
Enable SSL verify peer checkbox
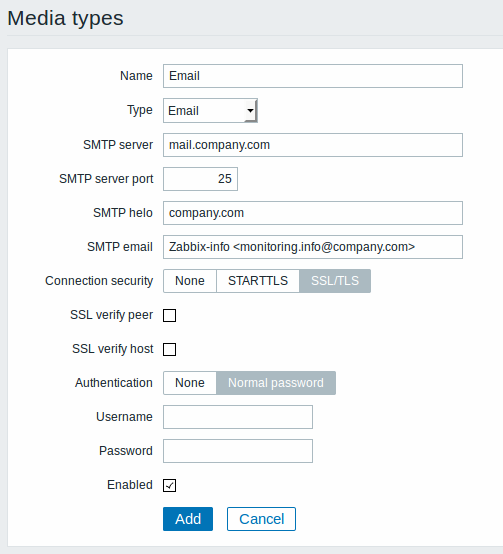(x=170, y=315)
